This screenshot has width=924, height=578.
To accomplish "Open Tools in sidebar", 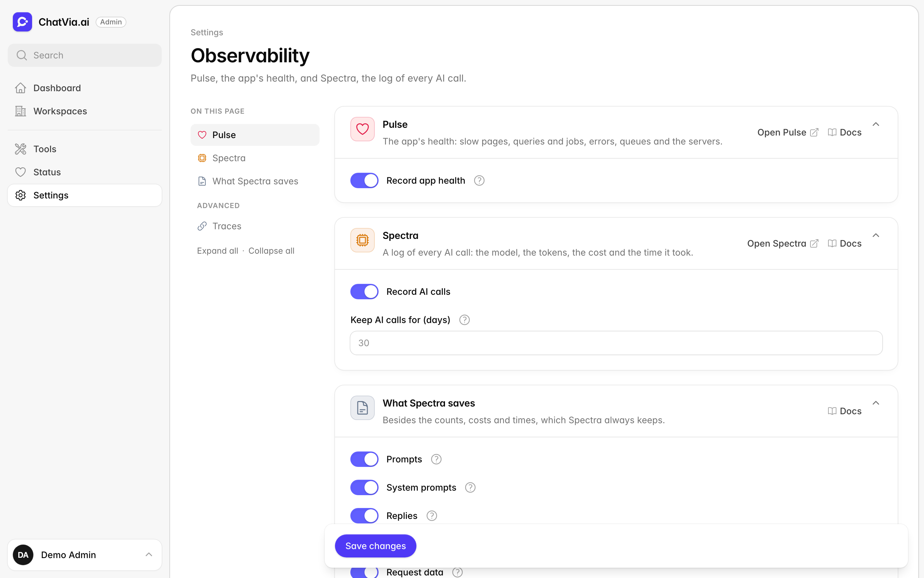I will [x=85, y=149].
